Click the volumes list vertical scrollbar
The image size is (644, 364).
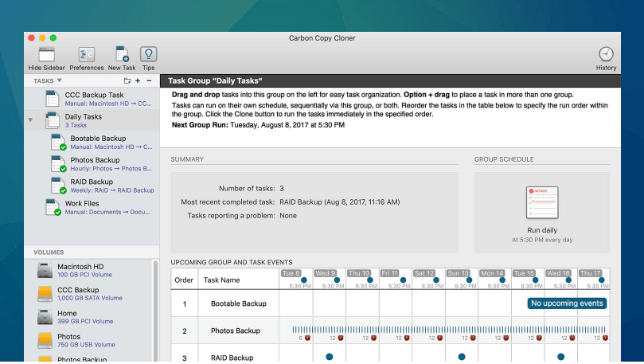[x=156, y=311]
